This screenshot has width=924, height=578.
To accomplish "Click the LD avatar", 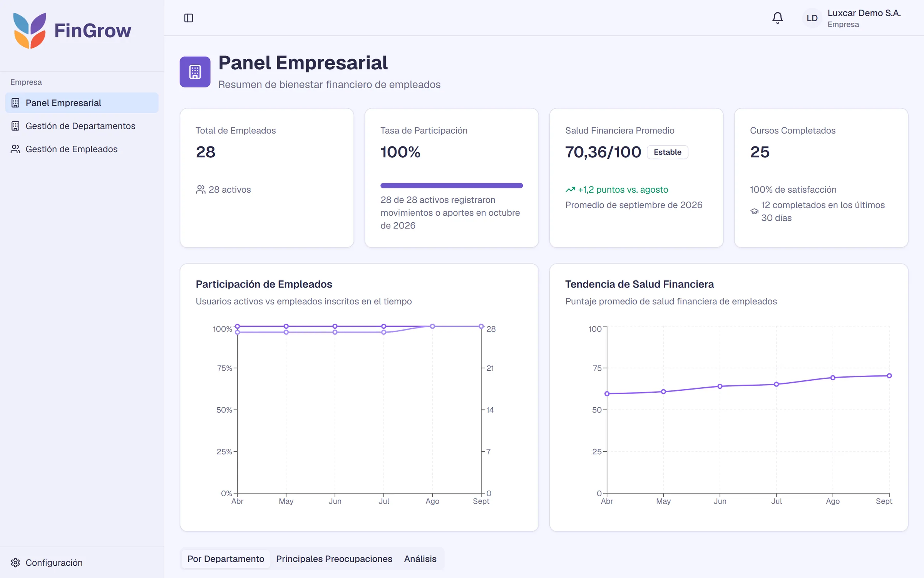I will point(812,18).
